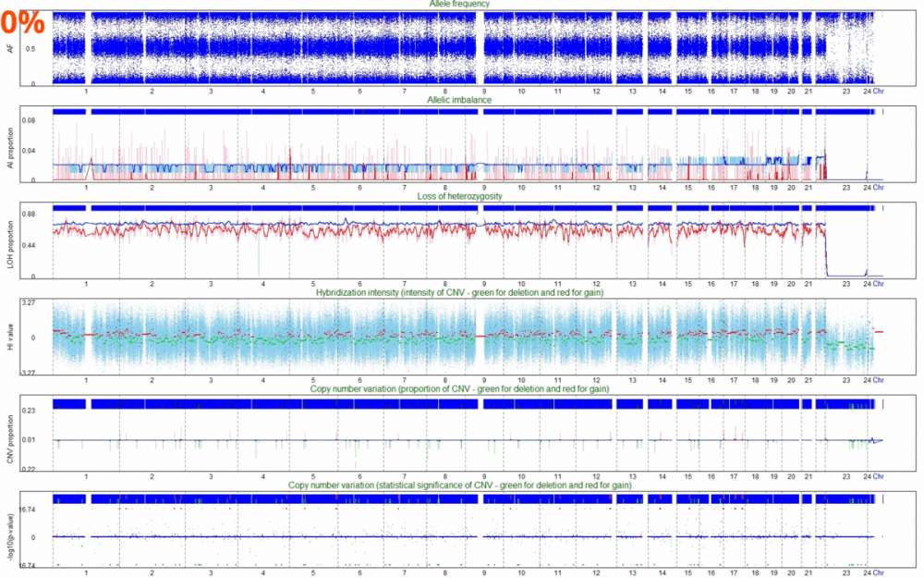Click chromosome "18" label under CNV proportion plot
Image resolution: width=924 pixels, height=578 pixels.
click(756, 476)
